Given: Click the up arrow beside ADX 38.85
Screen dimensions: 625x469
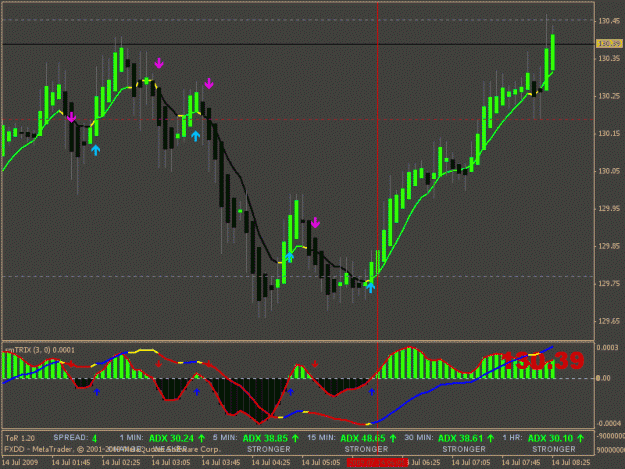Looking at the screenshot, I should point(295,438).
